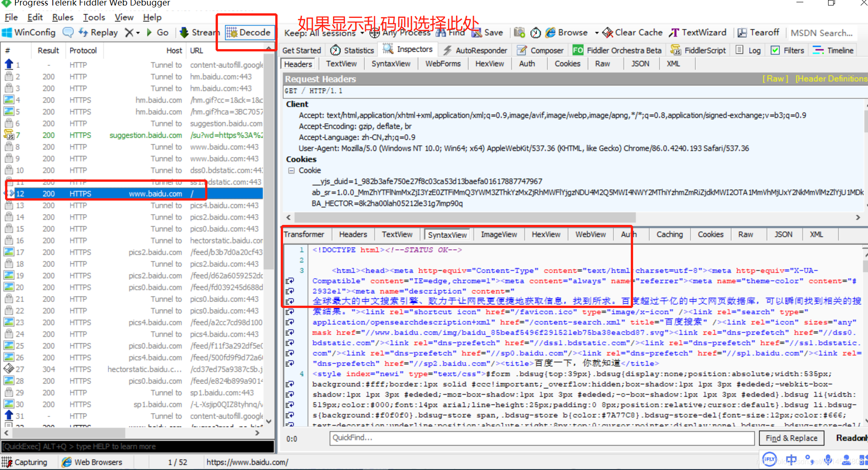Viewport: 868px width, 470px height.
Task: Select the ImageView response tab
Action: (499, 235)
